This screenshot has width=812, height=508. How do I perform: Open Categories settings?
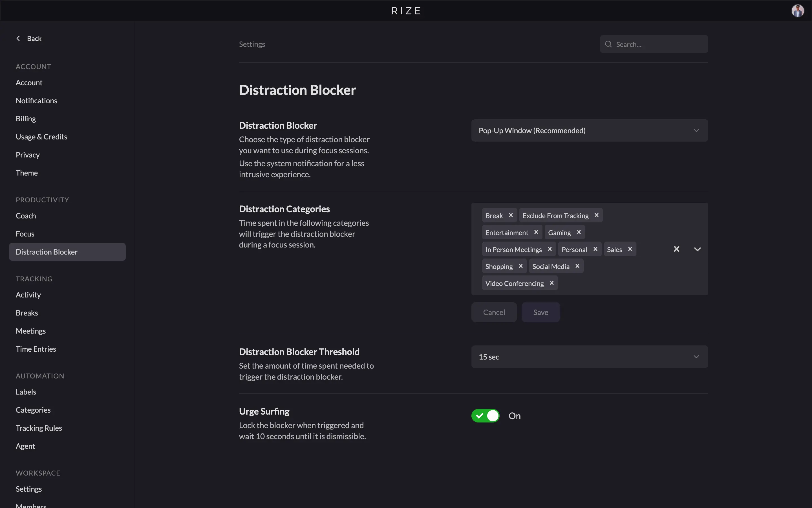pyautogui.click(x=33, y=410)
